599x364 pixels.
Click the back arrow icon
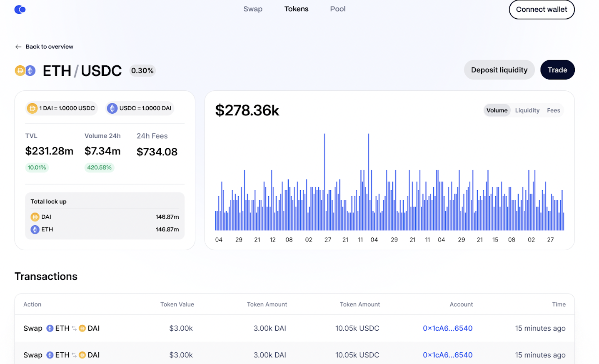(x=18, y=47)
